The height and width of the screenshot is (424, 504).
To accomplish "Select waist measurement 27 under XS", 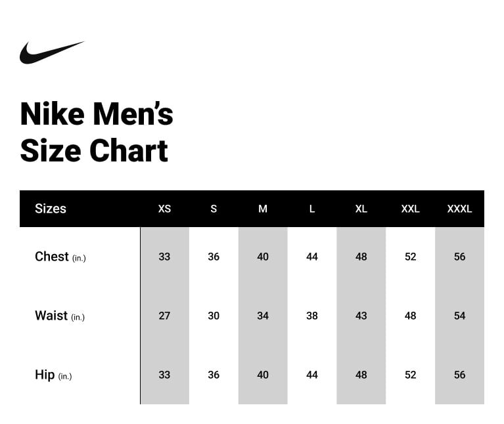I will [x=164, y=316].
